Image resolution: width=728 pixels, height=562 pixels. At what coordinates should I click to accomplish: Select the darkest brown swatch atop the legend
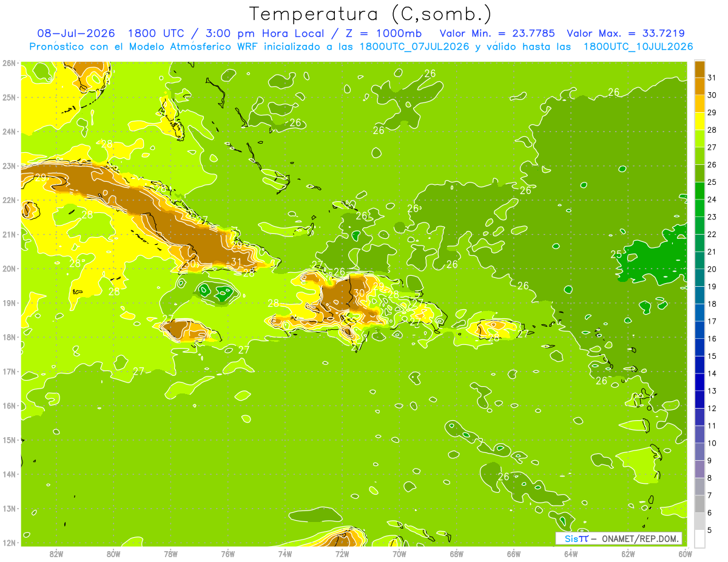point(699,70)
